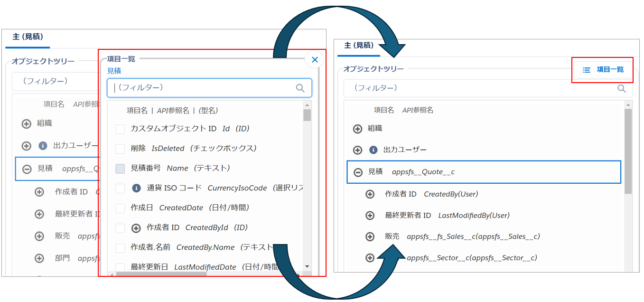Click the list icon on 項目一覧 button
This screenshot has width=644, height=302.
click(x=586, y=70)
